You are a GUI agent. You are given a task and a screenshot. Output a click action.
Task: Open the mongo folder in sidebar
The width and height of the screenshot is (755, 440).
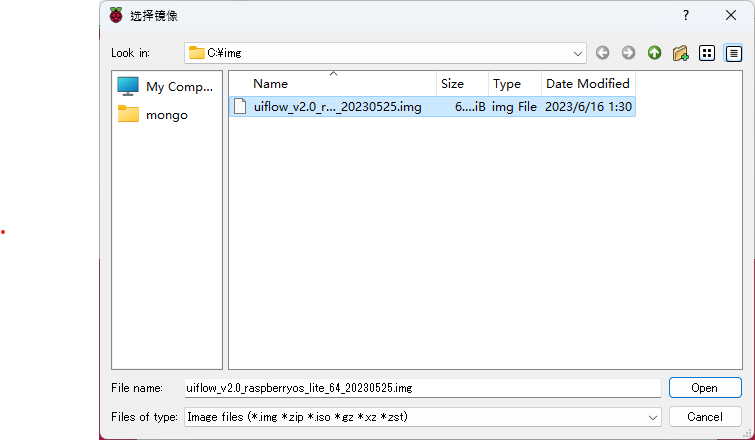pyautogui.click(x=153, y=115)
